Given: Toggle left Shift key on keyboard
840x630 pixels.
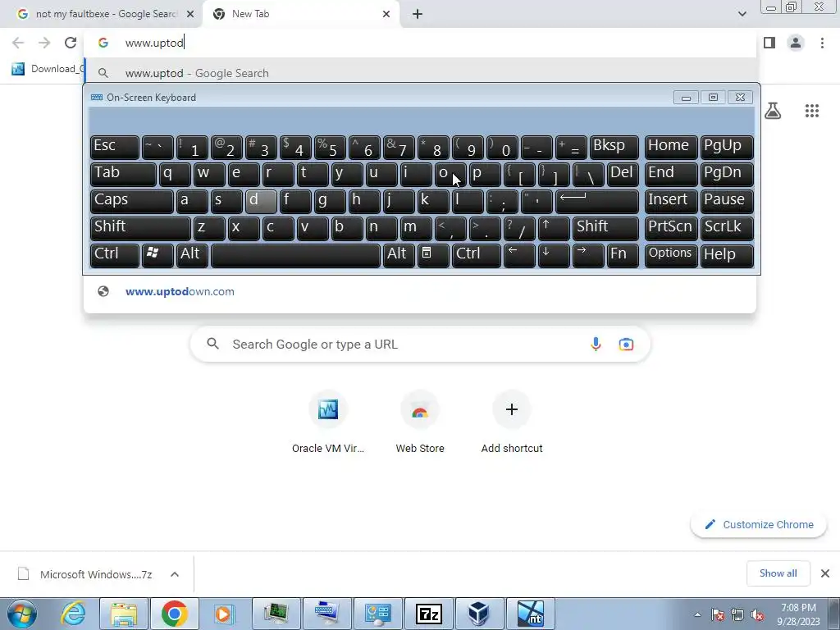Looking at the screenshot, I should tap(139, 228).
